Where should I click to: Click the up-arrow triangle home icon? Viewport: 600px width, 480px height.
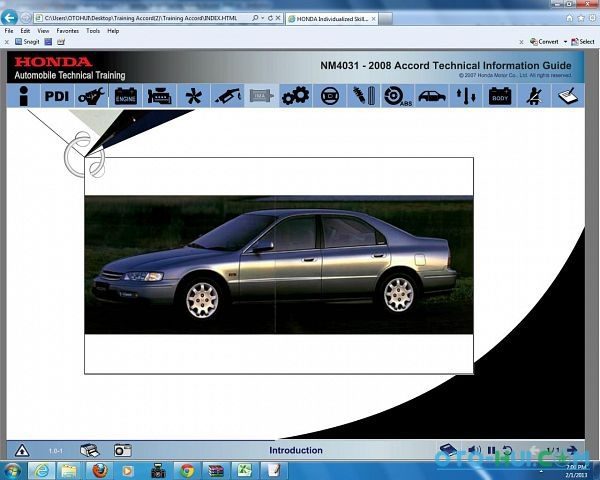click(x=22, y=451)
